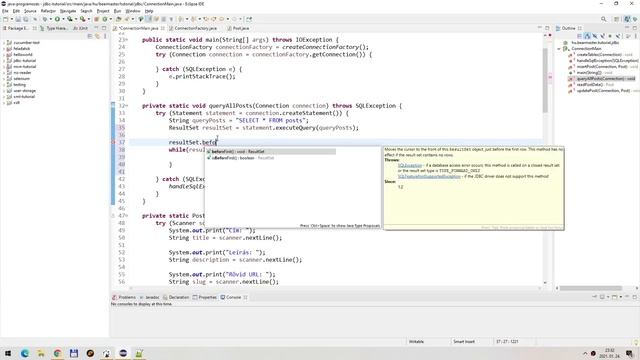Expand the selenium project
This screenshot has height=360, width=640.
4,78
